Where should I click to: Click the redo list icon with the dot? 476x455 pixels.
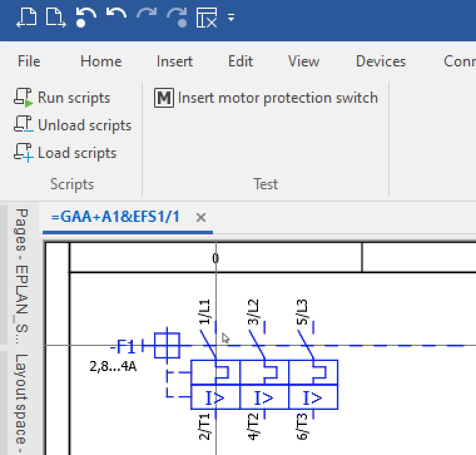177,18
